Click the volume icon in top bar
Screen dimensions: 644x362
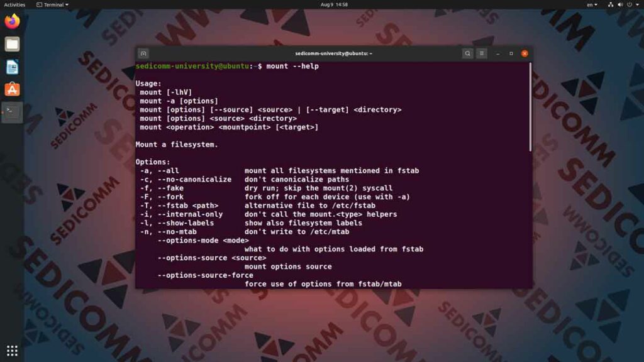click(x=620, y=4)
